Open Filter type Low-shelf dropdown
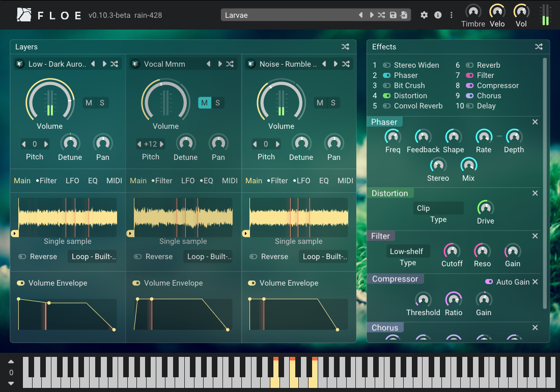This screenshot has height=392, width=560. pos(408,251)
